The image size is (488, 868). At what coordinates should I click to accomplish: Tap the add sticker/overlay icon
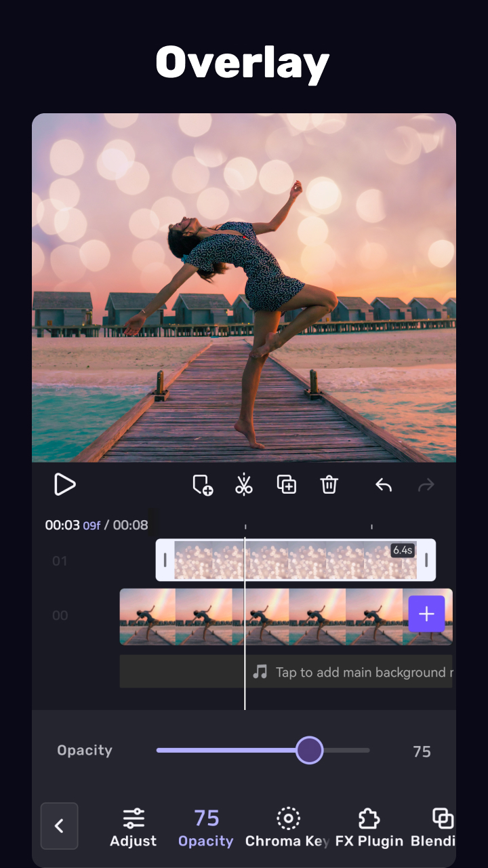point(203,485)
